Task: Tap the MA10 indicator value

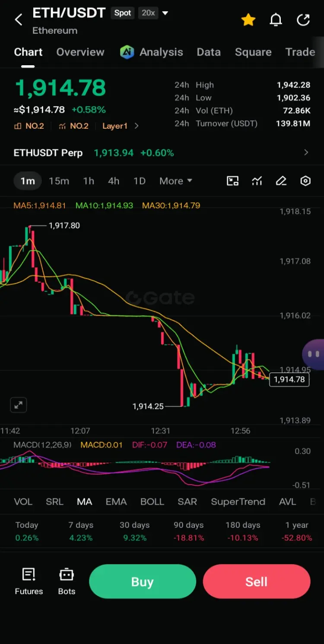Action: coord(104,206)
